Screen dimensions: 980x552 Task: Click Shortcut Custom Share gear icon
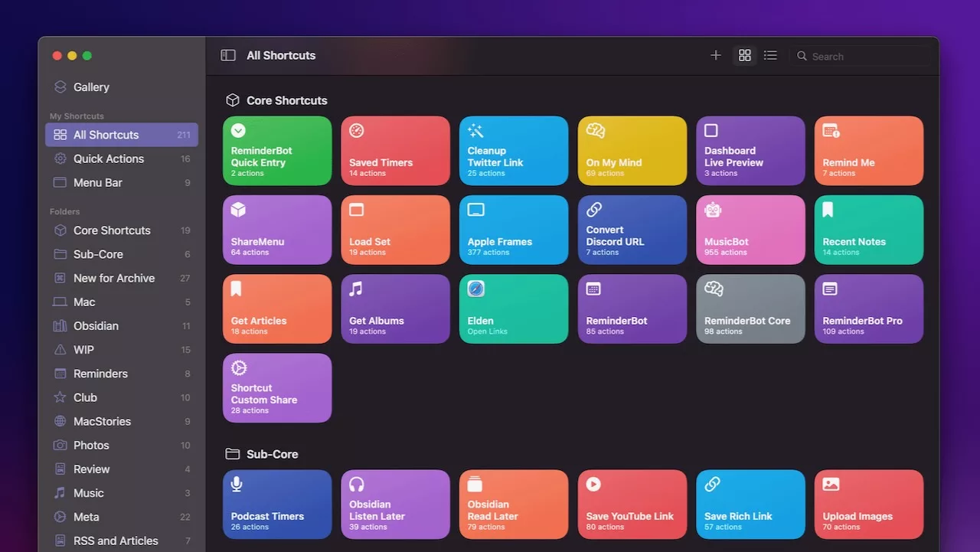238,367
